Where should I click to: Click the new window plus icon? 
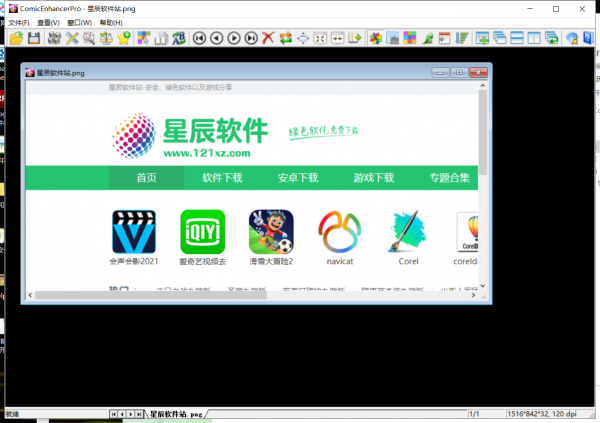click(x=483, y=38)
